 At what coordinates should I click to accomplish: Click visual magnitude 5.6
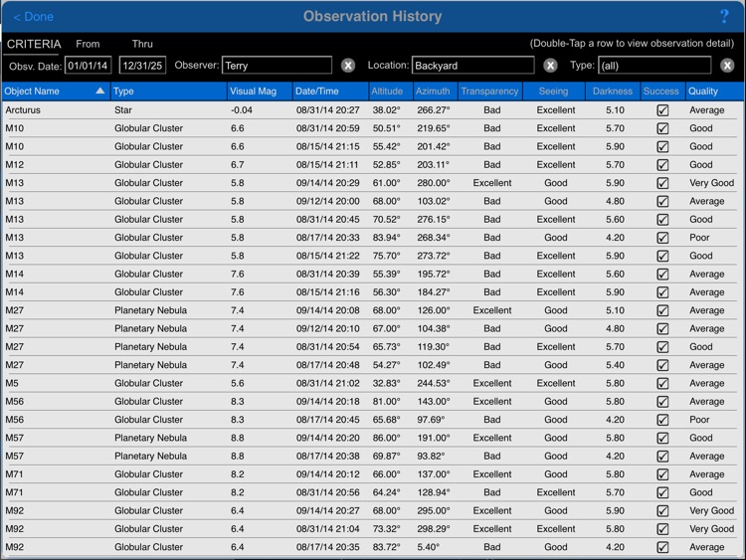(x=238, y=383)
